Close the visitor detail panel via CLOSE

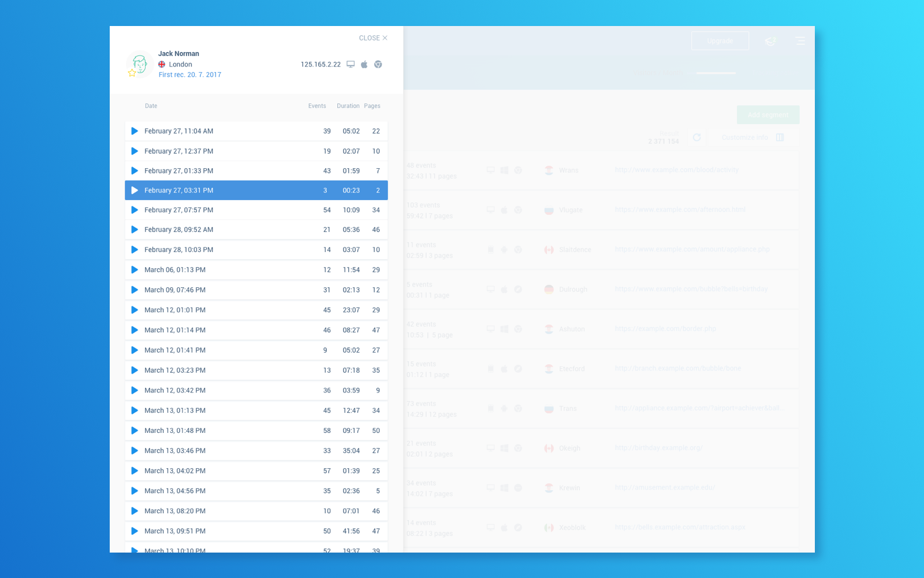pos(372,38)
